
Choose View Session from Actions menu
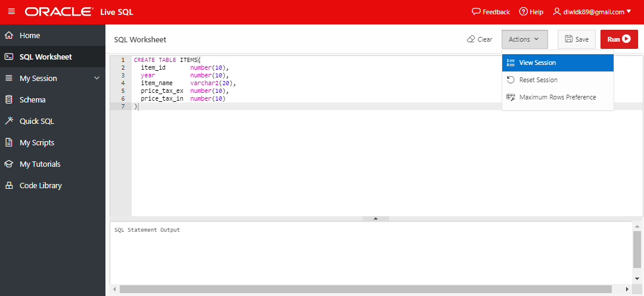click(558, 63)
